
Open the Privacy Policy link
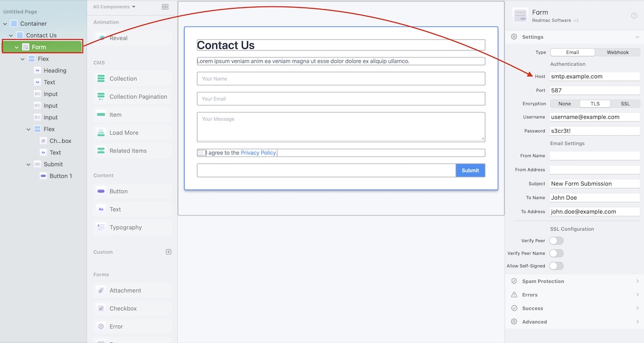click(258, 153)
